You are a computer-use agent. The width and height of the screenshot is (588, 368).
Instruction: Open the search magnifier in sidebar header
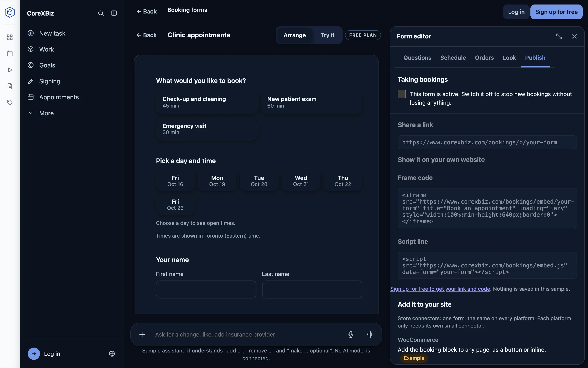[x=101, y=13]
